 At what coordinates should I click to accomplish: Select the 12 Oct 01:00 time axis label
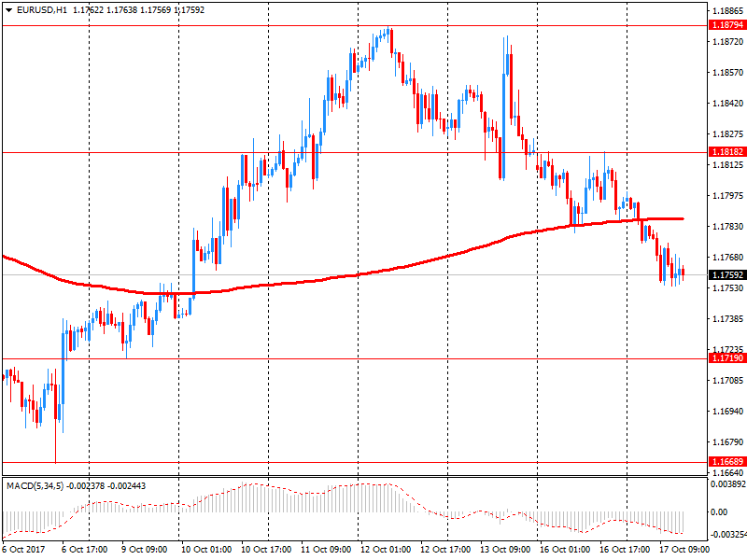coord(386,550)
